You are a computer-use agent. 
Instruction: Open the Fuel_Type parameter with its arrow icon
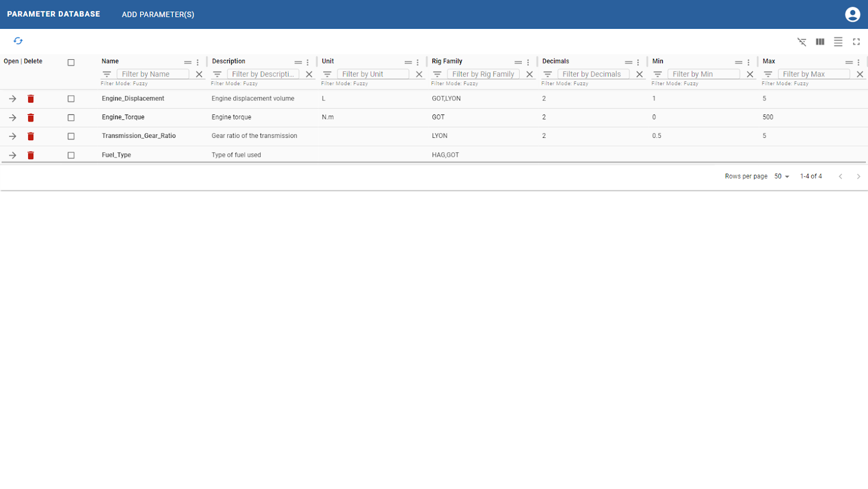coord(12,155)
